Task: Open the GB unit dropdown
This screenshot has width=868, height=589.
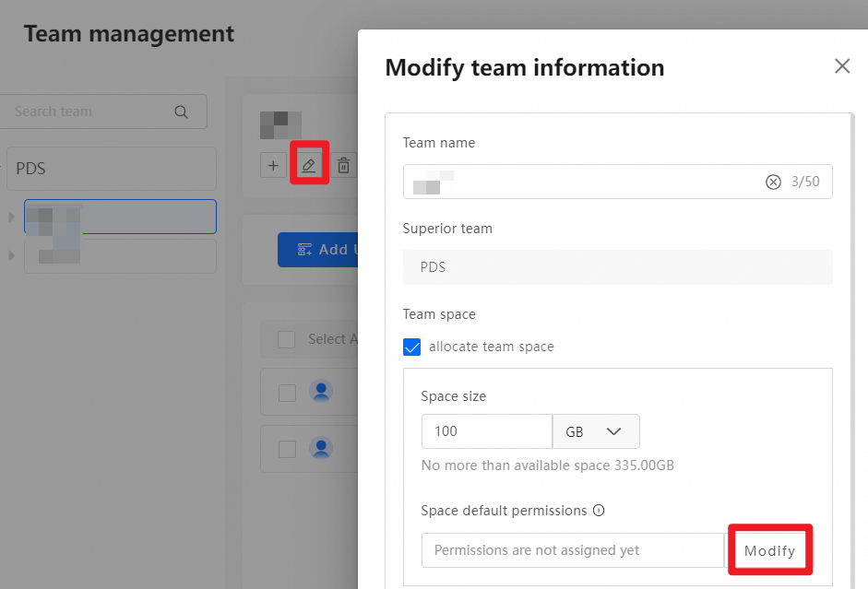Action: tap(596, 431)
